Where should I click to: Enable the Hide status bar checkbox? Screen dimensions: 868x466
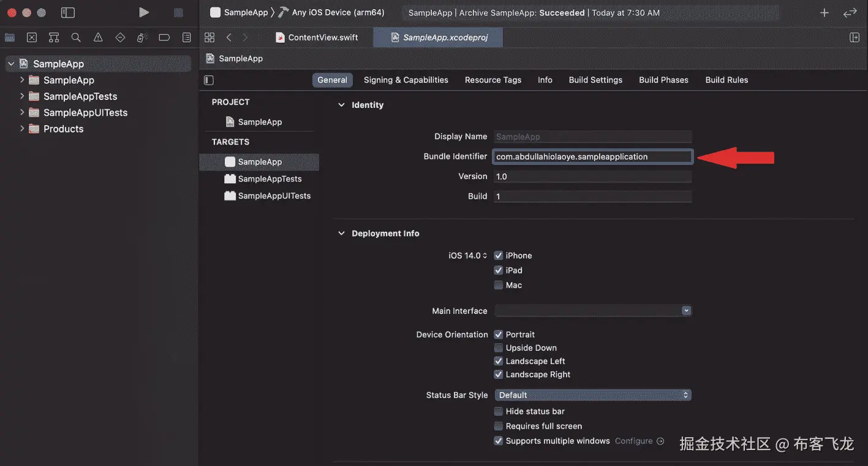(499, 411)
